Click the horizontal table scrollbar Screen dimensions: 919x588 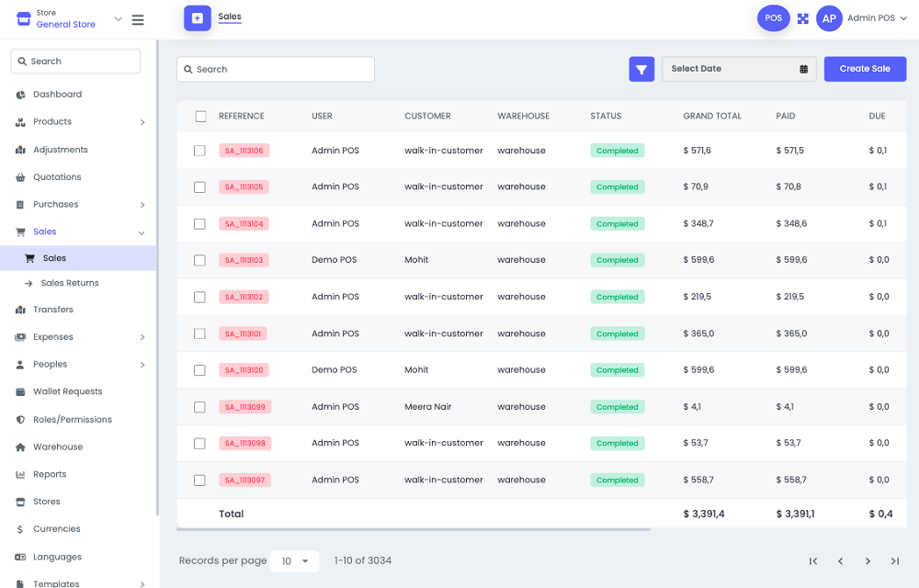click(x=414, y=529)
